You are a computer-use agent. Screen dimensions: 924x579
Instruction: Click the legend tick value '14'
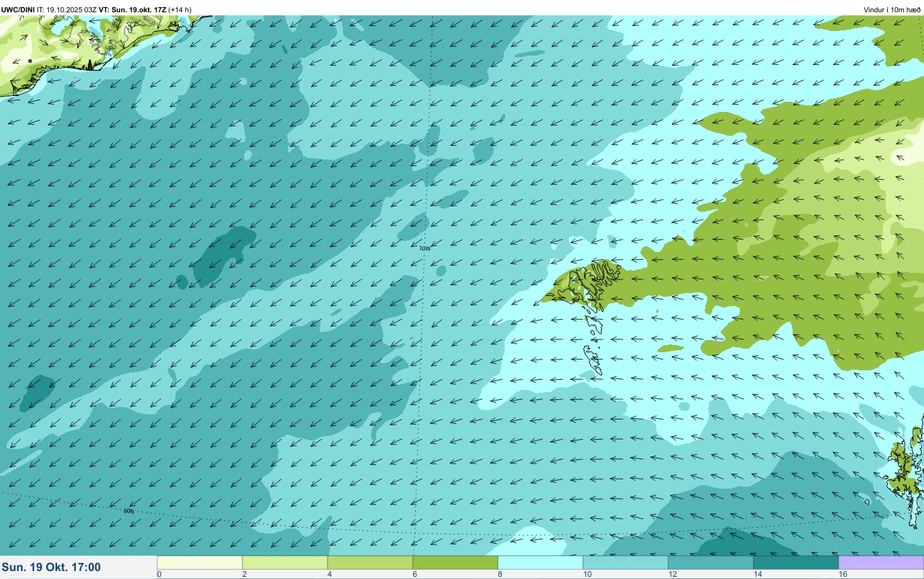click(757, 574)
